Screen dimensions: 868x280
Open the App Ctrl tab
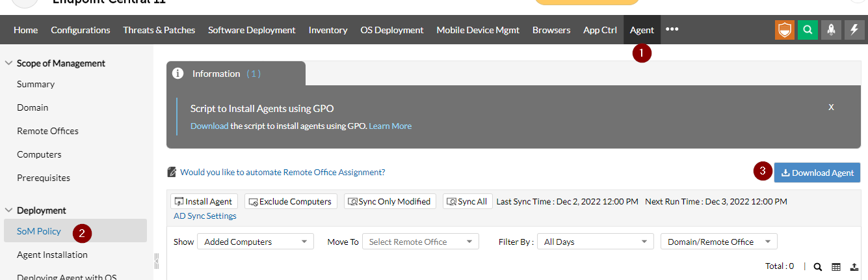click(x=600, y=30)
